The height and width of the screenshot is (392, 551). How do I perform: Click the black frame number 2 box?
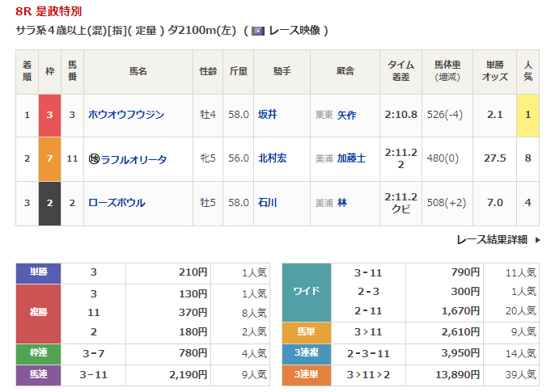click(49, 203)
